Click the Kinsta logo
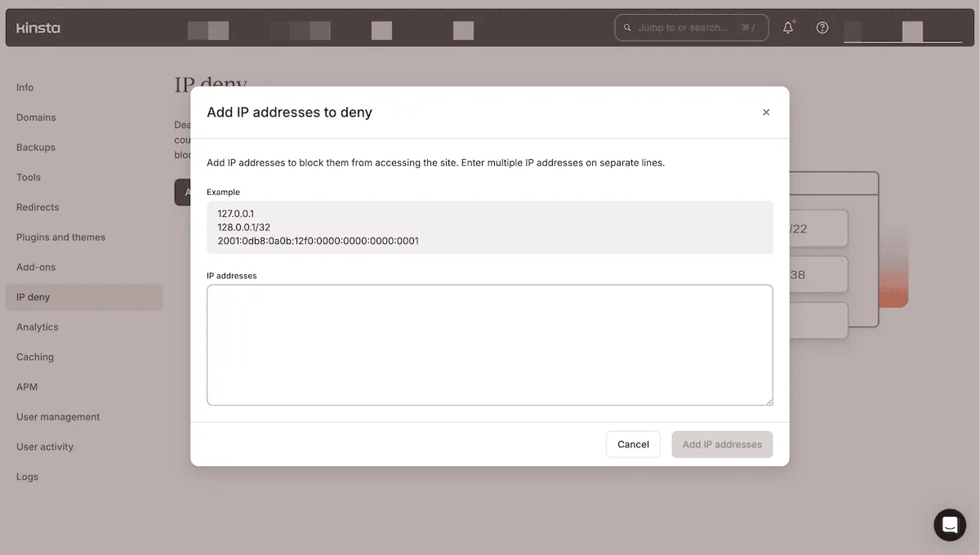Viewport: 980px width, 555px height. tap(38, 27)
